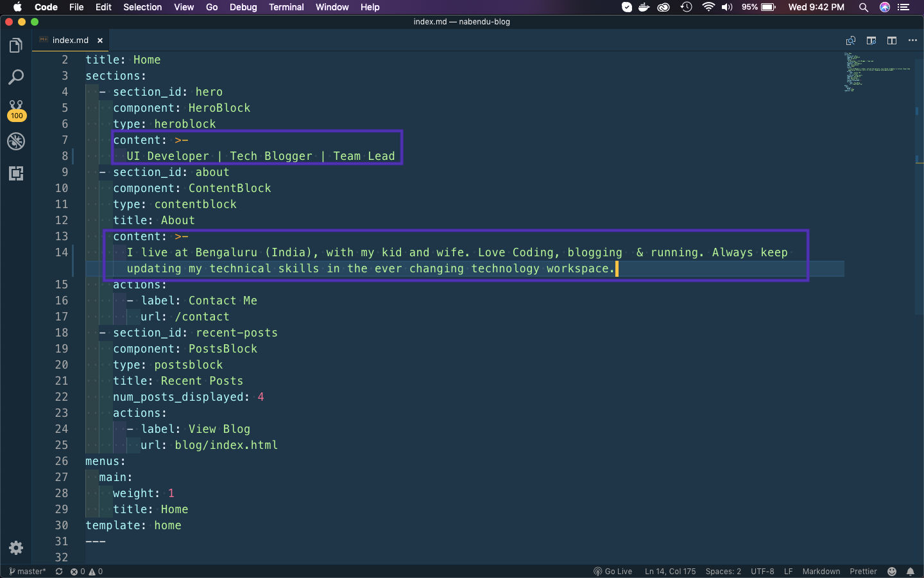
Task: Click 'template: home' line
Action: [x=133, y=525]
